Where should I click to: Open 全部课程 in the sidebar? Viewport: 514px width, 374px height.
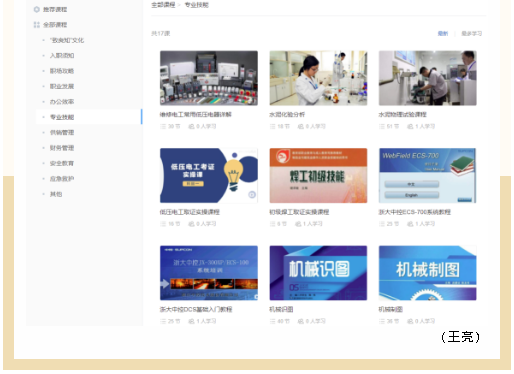coord(55,25)
